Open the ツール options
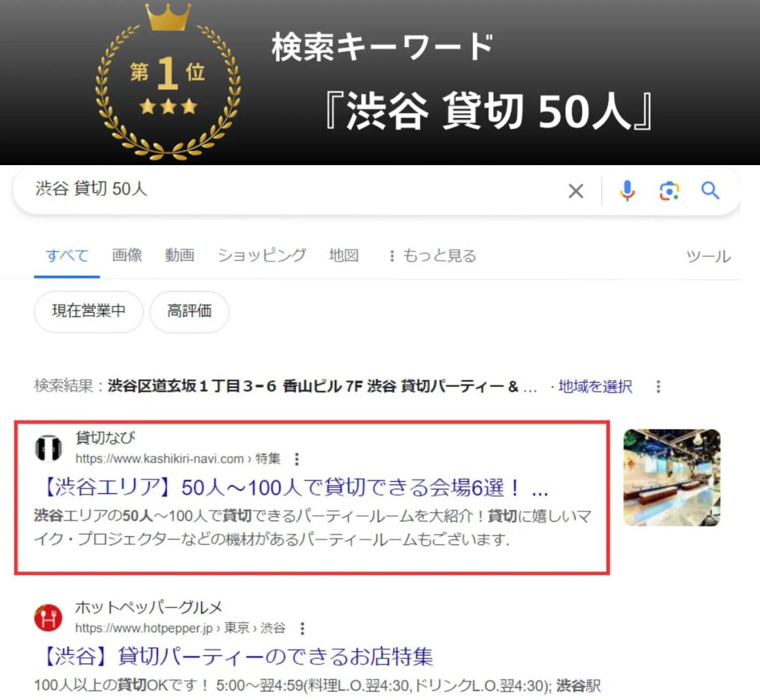The image size is (760, 700). [x=708, y=256]
